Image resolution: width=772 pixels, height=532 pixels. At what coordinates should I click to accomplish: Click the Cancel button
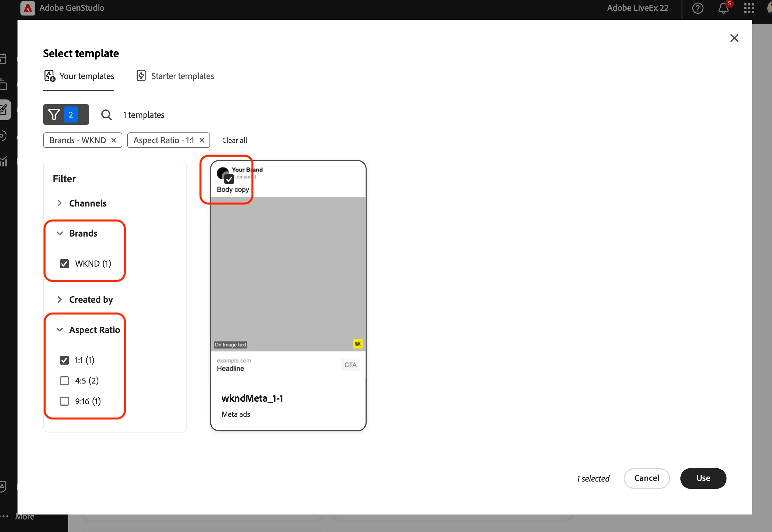647,478
